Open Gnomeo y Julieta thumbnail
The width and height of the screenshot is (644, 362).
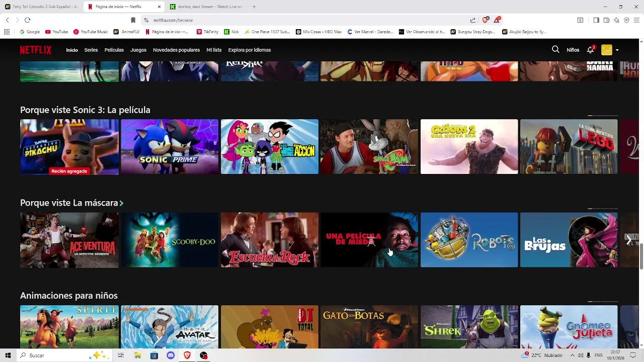[x=569, y=327]
